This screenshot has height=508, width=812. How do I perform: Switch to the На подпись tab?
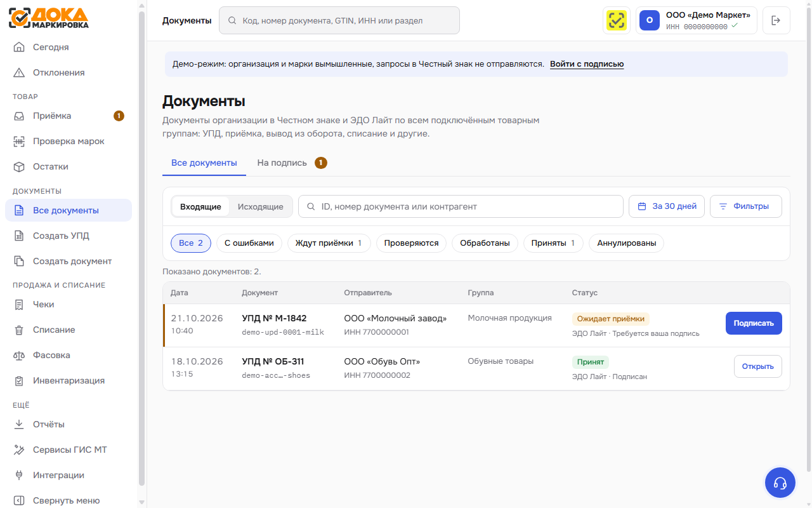tap(292, 163)
